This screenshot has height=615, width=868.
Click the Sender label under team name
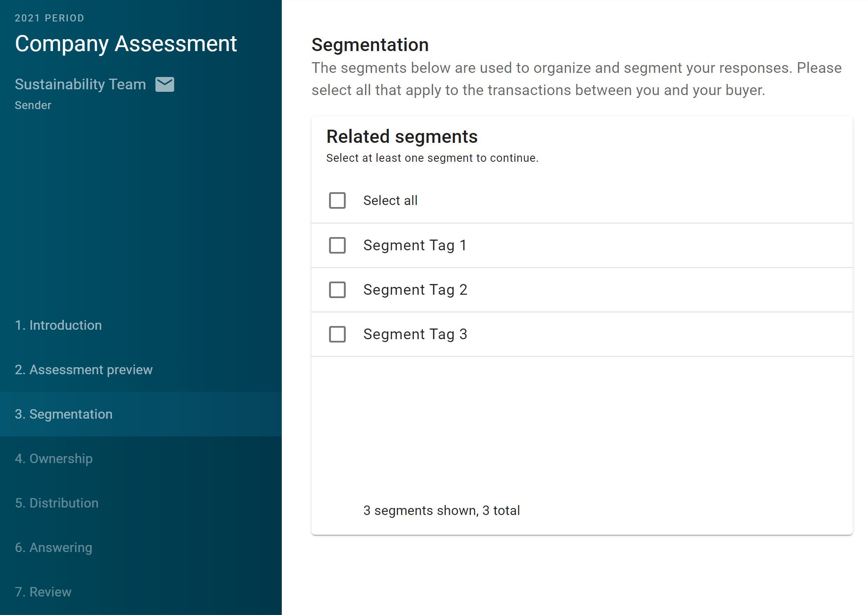pos(33,105)
